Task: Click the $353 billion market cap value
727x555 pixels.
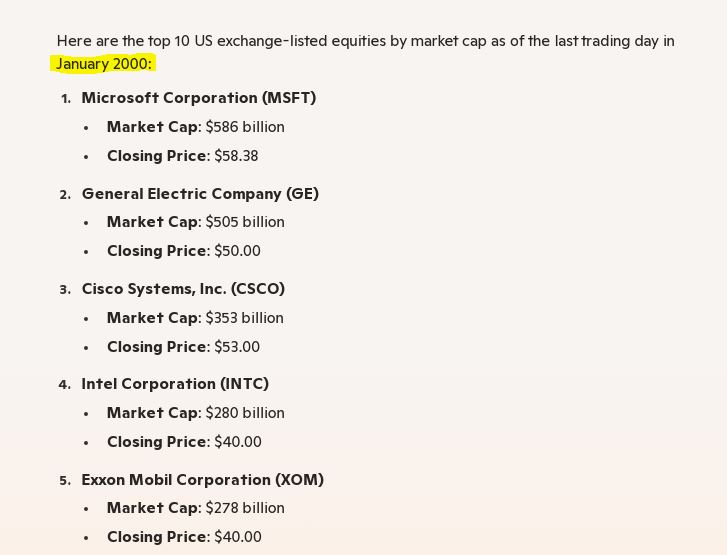Action: [x=245, y=318]
